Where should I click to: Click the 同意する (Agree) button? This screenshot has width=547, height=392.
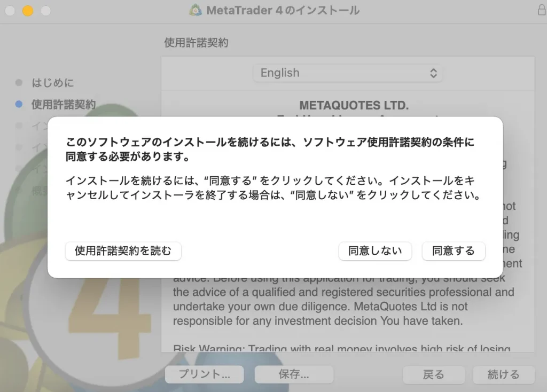(453, 251)
